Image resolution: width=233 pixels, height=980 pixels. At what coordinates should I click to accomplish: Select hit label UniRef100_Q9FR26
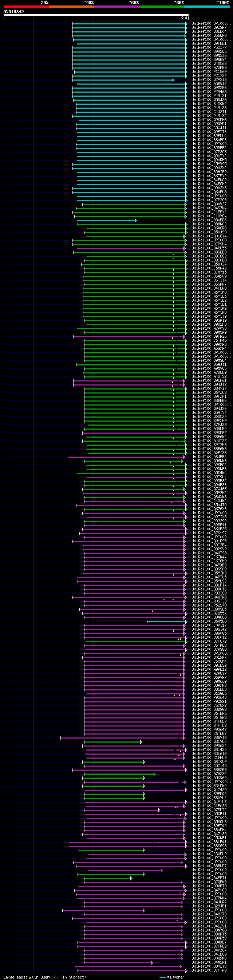pos(209,337)
